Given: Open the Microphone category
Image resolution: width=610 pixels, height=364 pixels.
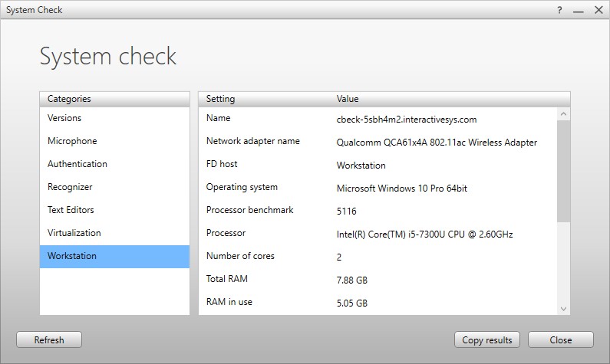Looking at the screenshot, I should (72, 141).
